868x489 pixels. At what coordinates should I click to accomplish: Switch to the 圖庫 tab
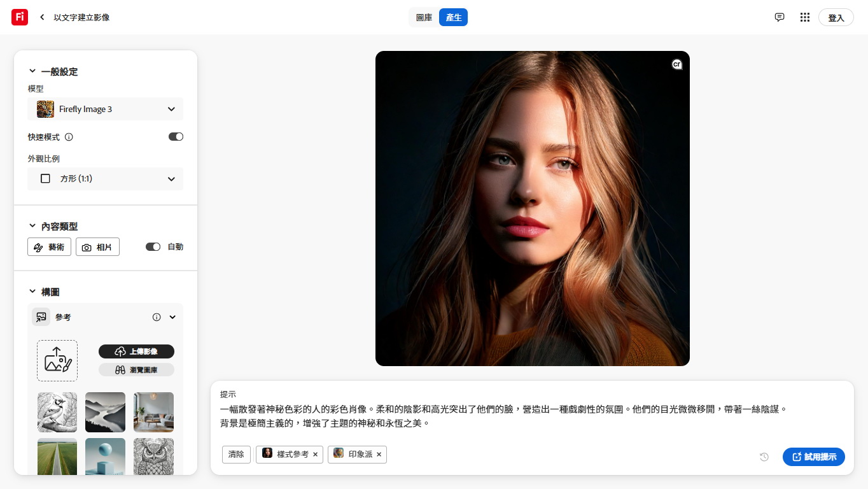point(424,17)
